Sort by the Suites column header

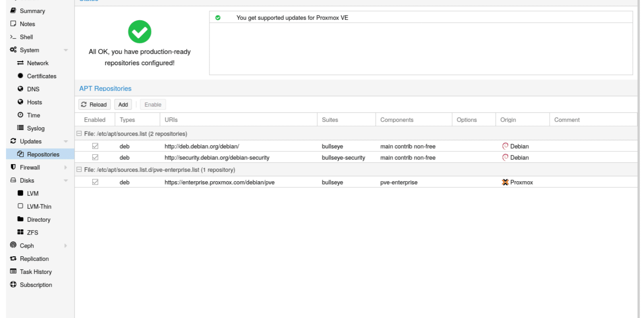pos(346,120)
